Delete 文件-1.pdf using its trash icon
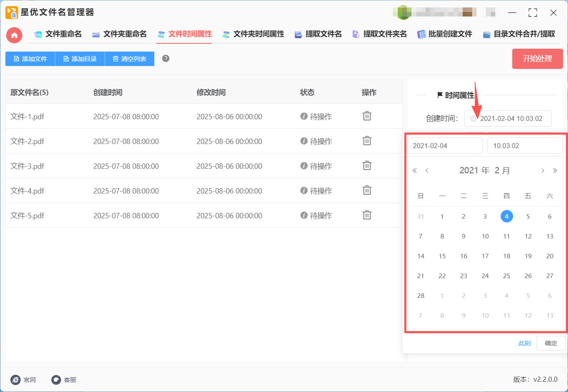The image size is (568, 392). 367,116
